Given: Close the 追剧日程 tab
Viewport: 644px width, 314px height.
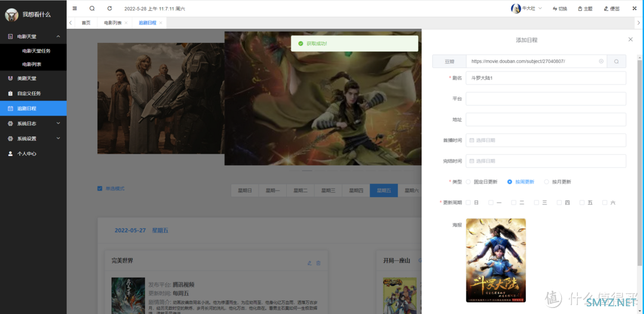Looking at the screenshot, I should 160,23.
